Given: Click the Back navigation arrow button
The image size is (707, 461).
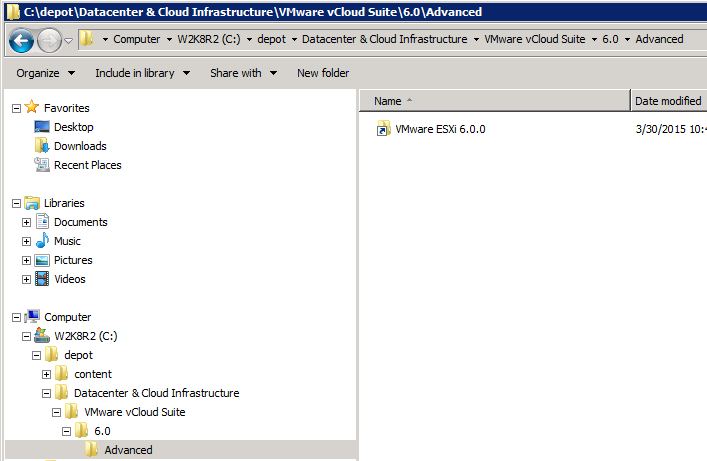Looking at the screenshot, I should tap(21, 40).
